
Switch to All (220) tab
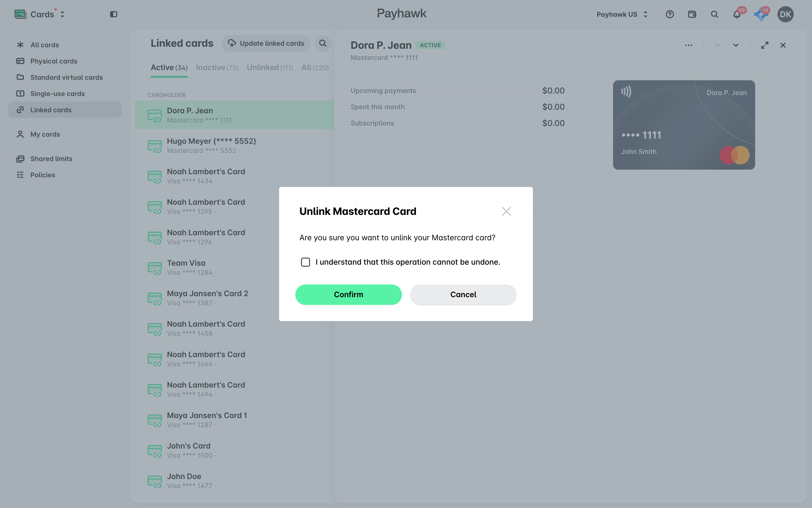(315, 68)
